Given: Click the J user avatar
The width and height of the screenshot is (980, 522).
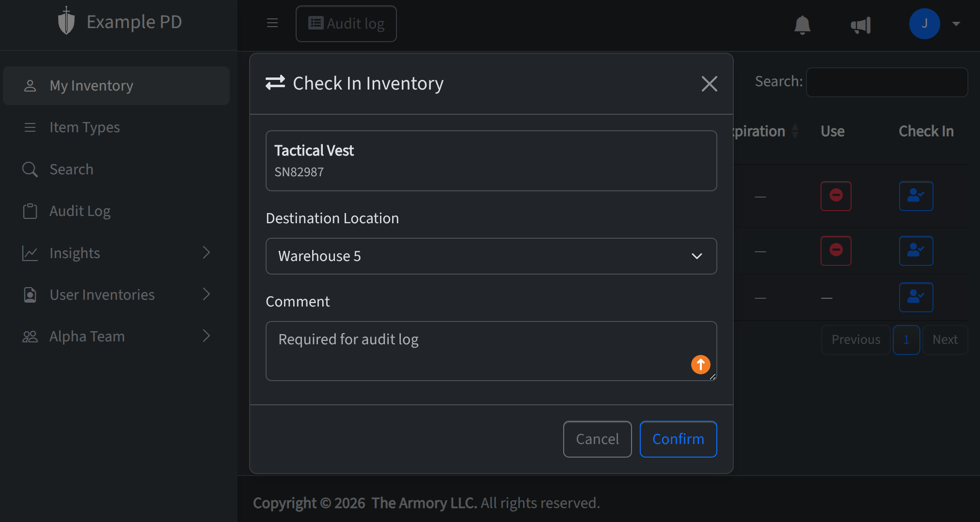Looking at the screenshot, I should point(925,23).
